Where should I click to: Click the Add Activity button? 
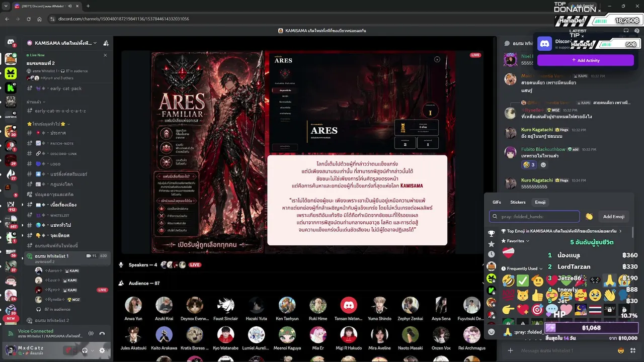[586, 60]
